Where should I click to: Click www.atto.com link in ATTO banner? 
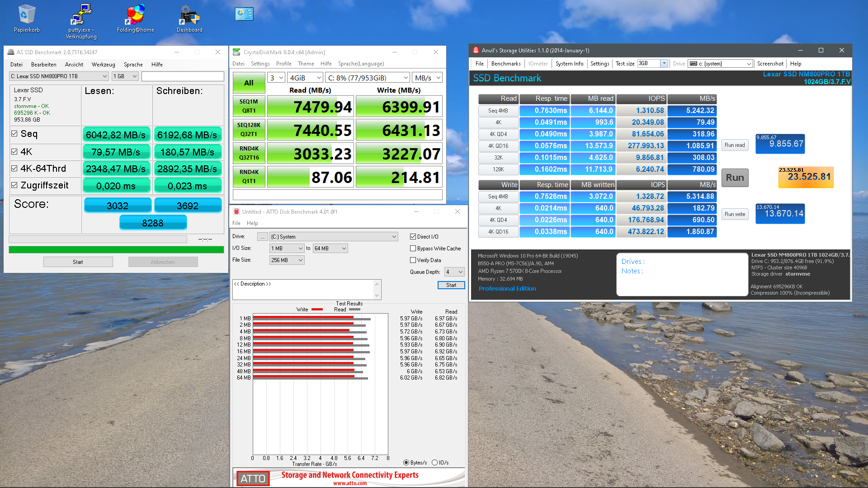pyautogui.click(x=350, y=483)
